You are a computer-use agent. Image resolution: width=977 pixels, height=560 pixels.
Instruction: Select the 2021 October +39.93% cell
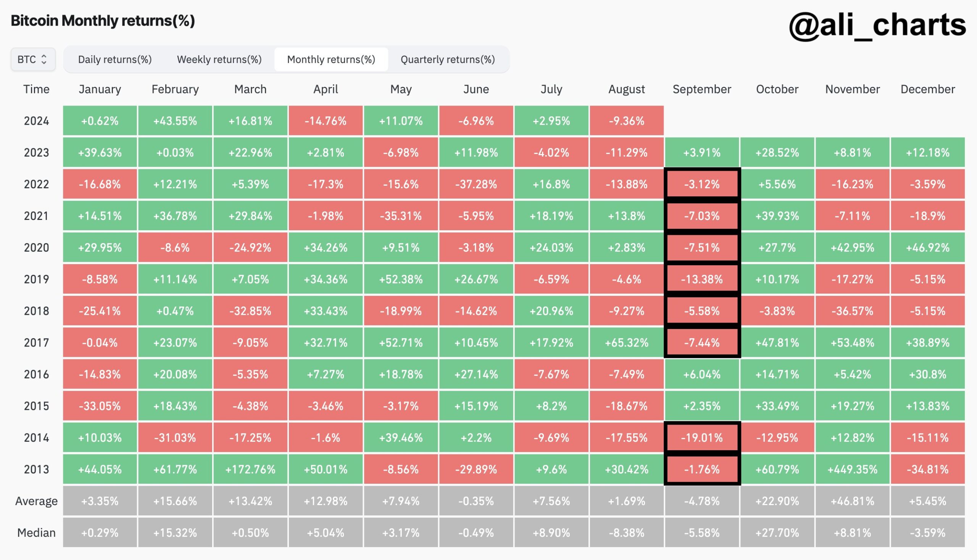tap(776, 214)
